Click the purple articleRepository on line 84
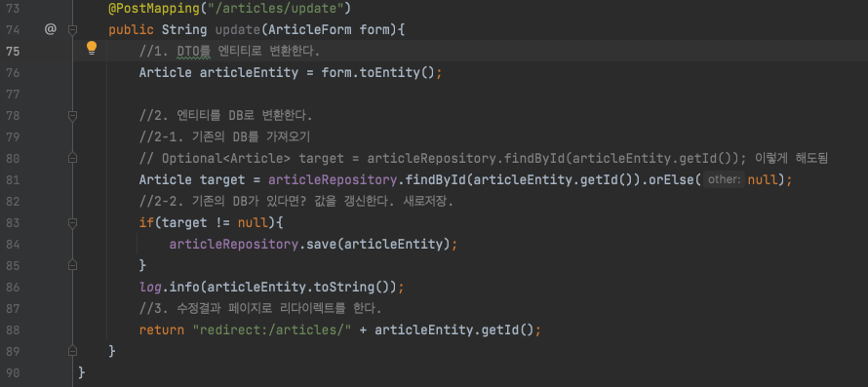The height and width of the screenshot is (387, 868). pos(233,244)
